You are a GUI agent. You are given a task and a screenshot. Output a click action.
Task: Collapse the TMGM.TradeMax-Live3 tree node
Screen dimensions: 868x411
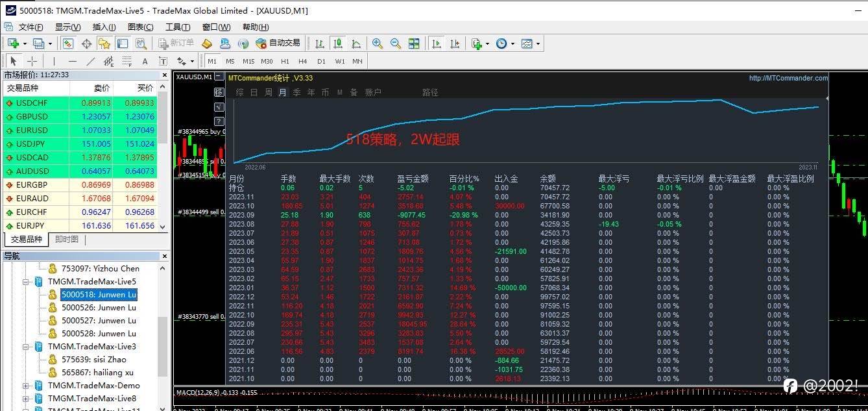pyautogui.click(x=26, y=347)
